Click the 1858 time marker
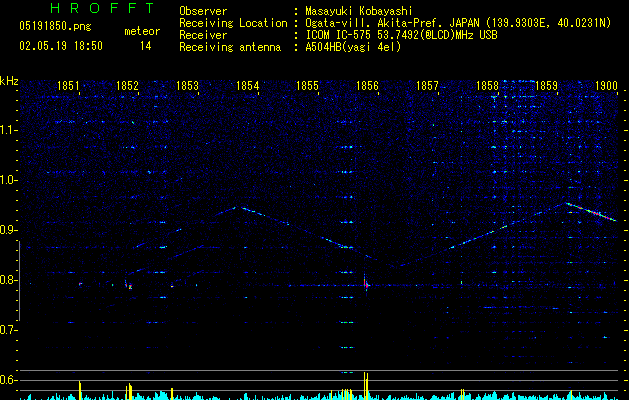The height and width of the screenshot is (400, 629). click(x=487, y=85)
